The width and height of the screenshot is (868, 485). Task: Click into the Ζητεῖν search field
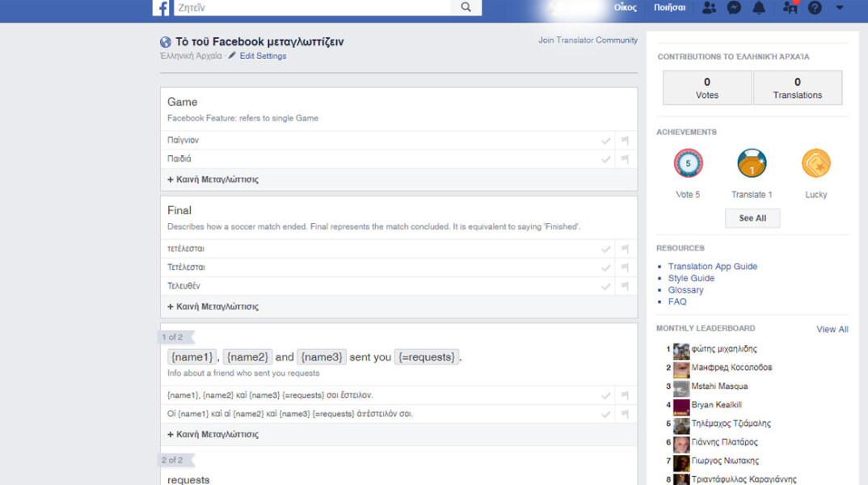323,7
